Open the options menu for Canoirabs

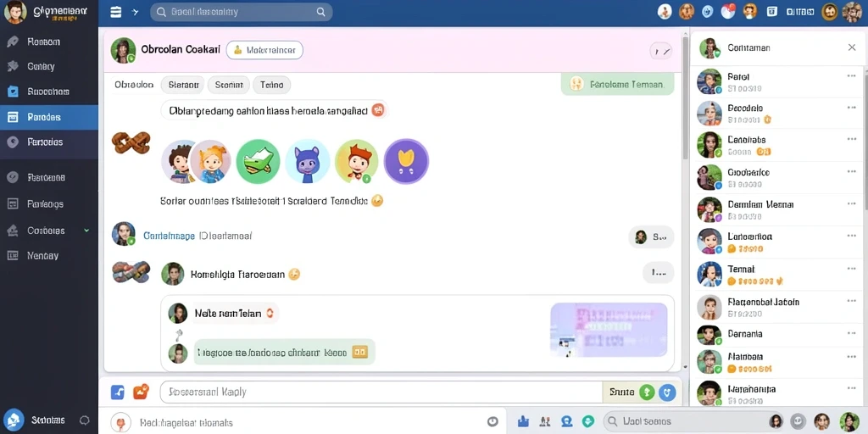point(851,140)
